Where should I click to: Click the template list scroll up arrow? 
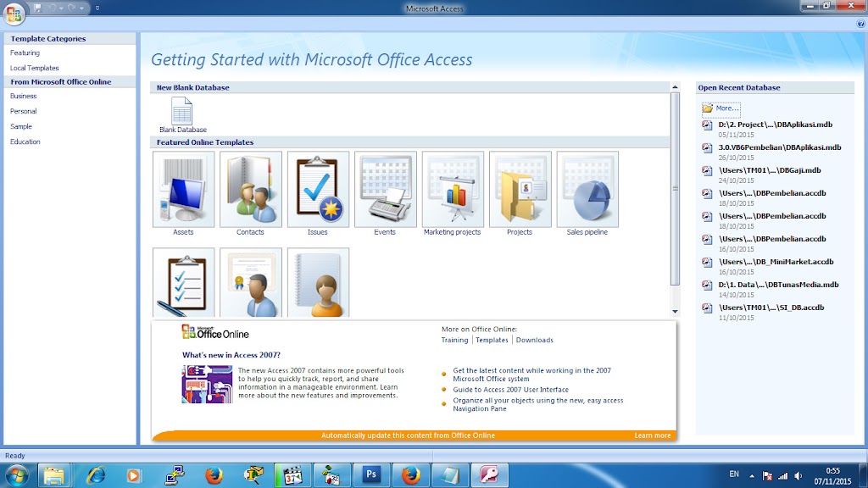coord(675,87)
